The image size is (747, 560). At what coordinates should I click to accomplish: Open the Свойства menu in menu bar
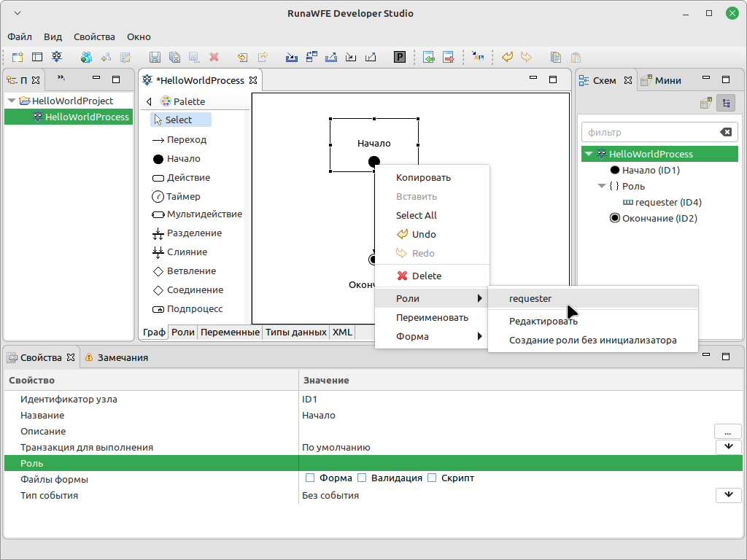pos(94,36)
